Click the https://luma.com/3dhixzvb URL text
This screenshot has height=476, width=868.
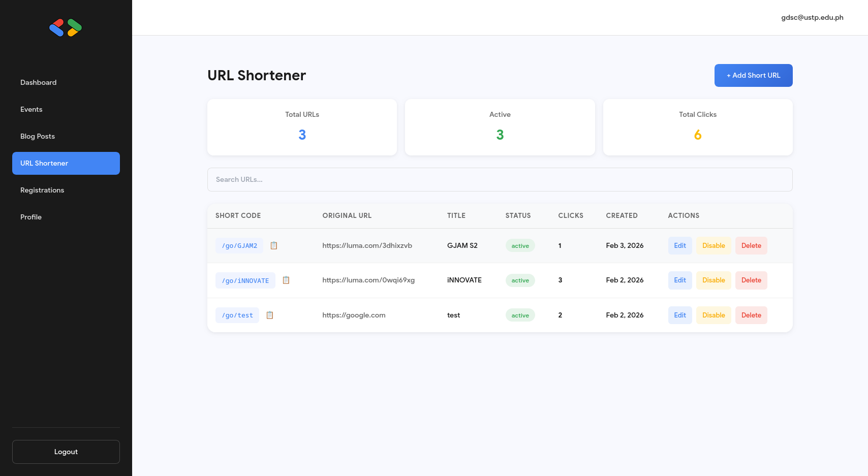pyautogui.click(x=367, y=245)
